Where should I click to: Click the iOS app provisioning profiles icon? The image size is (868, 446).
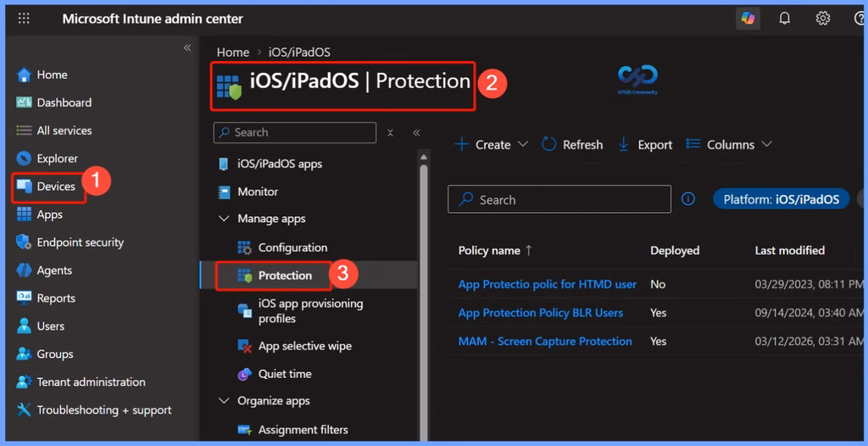(x=245, y=309)
